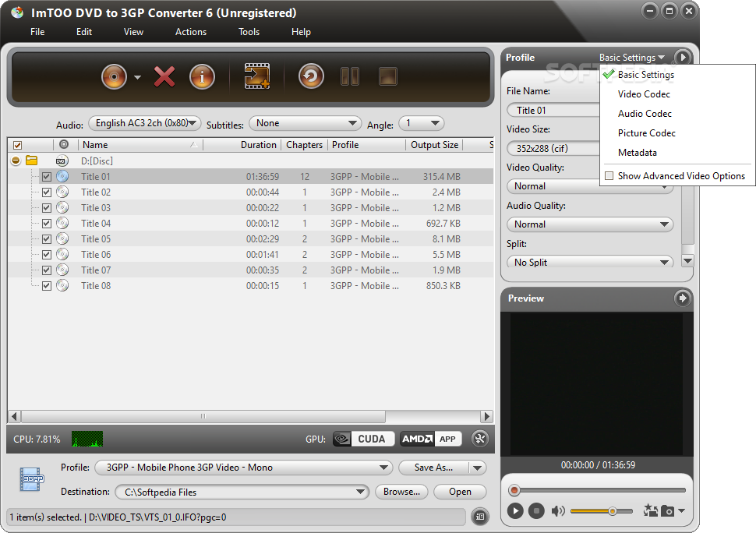The height and width of the screenshot is (533, 756).
Task: Select Metadata from settings menu
Action: [638, 152]
